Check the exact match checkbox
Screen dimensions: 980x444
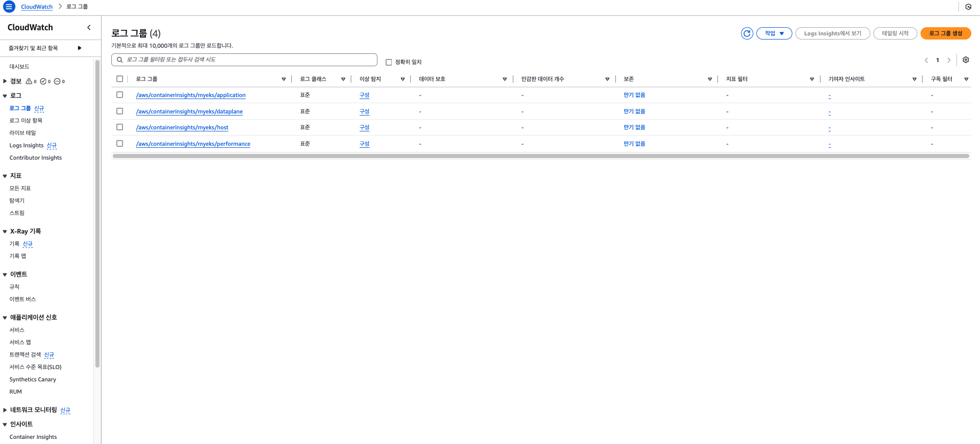pyautogui.click(x=389, y=62)
